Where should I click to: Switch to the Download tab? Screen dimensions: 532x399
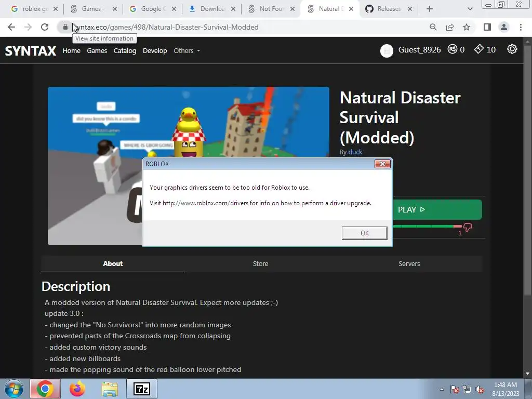pos(207,9)
